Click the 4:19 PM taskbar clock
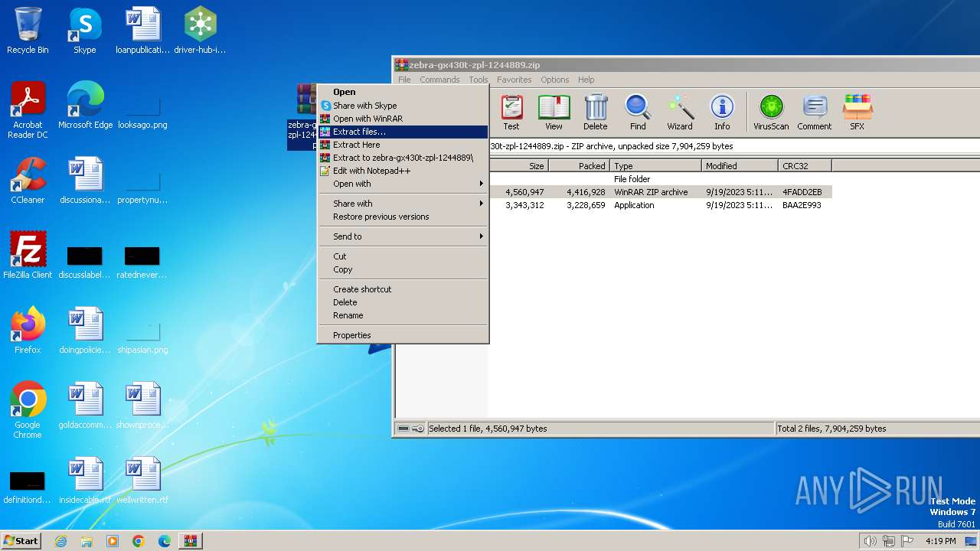Image resolution: width=980 pixels, height=551 pixels. (x=941, y=541)
